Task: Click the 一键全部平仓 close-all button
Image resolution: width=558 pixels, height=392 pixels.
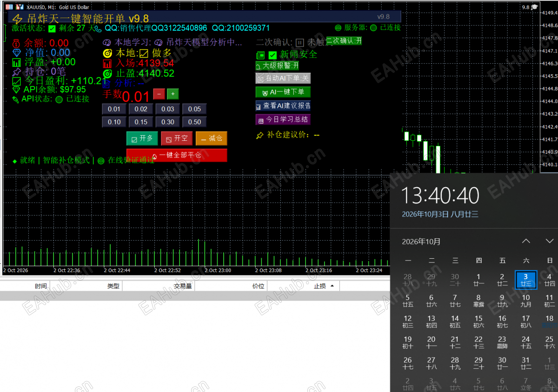Action: point(177,155)
